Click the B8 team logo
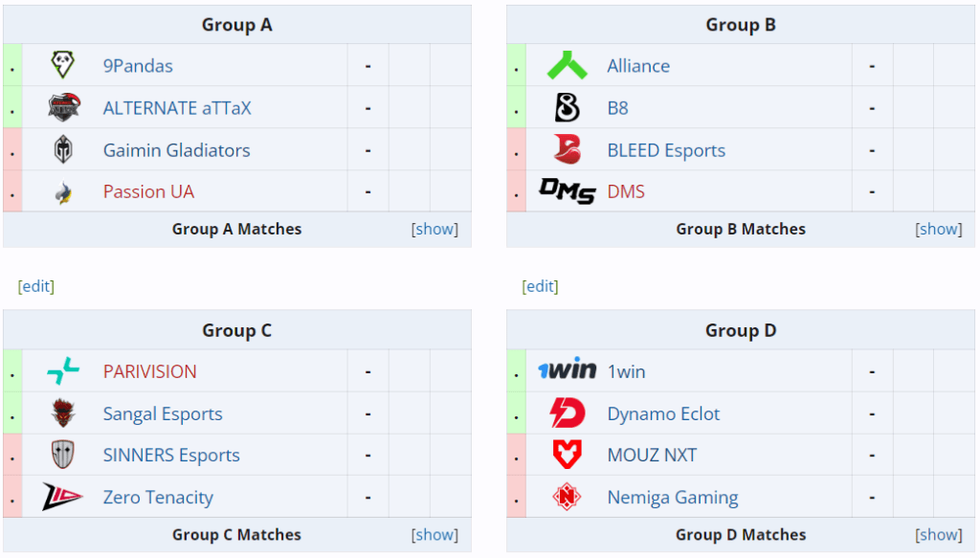 point(567,107)
